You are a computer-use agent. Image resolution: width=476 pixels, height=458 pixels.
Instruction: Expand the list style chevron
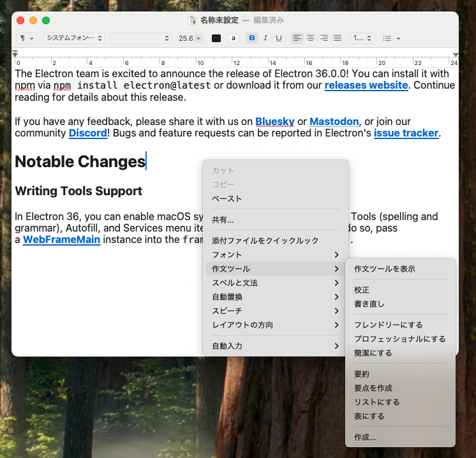(398, 38)
